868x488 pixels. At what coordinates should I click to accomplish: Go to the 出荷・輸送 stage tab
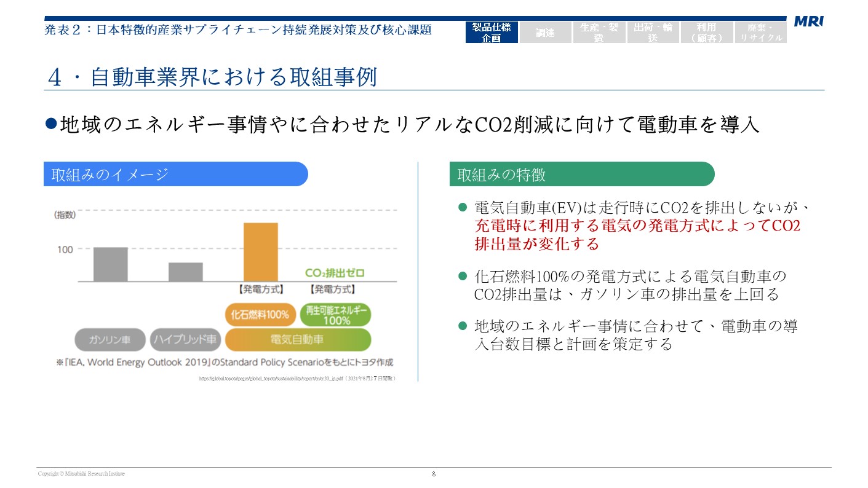click(653, 33)
